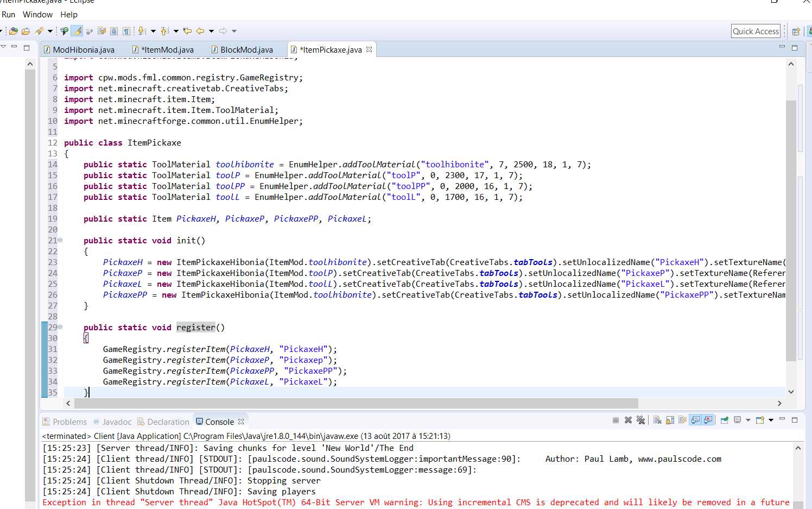Toggle Show Console on Standard Out
The width and height of the screenshot is (812, 509).
click(695, 420)
